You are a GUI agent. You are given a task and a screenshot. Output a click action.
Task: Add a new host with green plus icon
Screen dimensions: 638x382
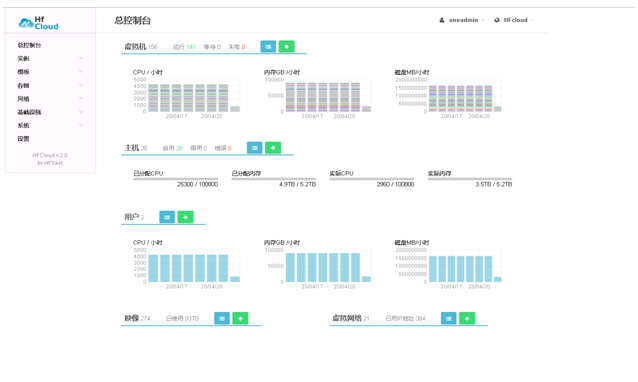coord(273,148)
